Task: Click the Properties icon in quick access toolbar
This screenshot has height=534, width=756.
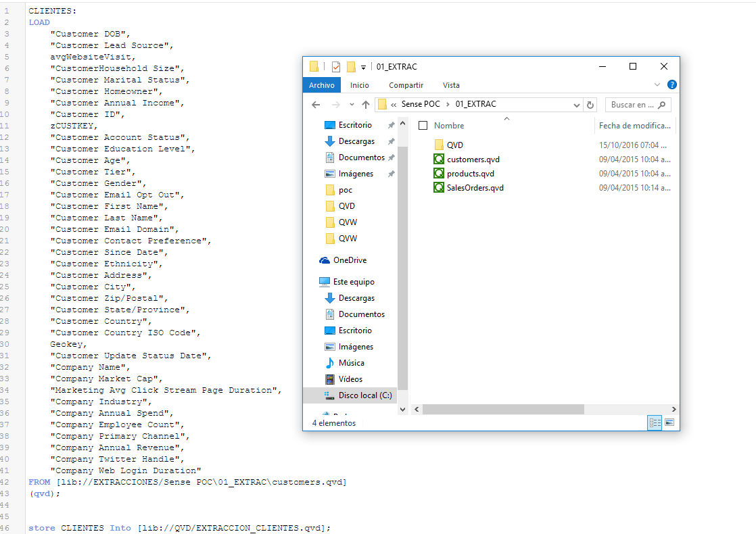Action: coord(336,67)
